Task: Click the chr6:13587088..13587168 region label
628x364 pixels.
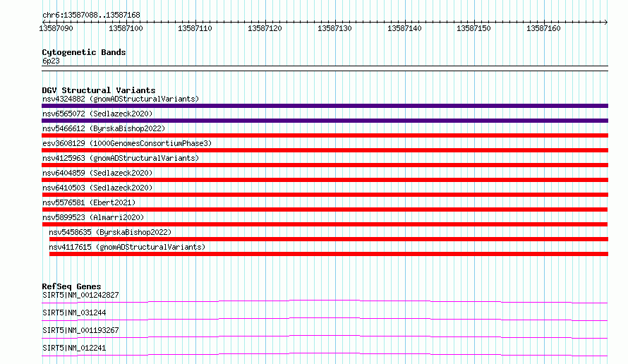Action: (91, 16)
